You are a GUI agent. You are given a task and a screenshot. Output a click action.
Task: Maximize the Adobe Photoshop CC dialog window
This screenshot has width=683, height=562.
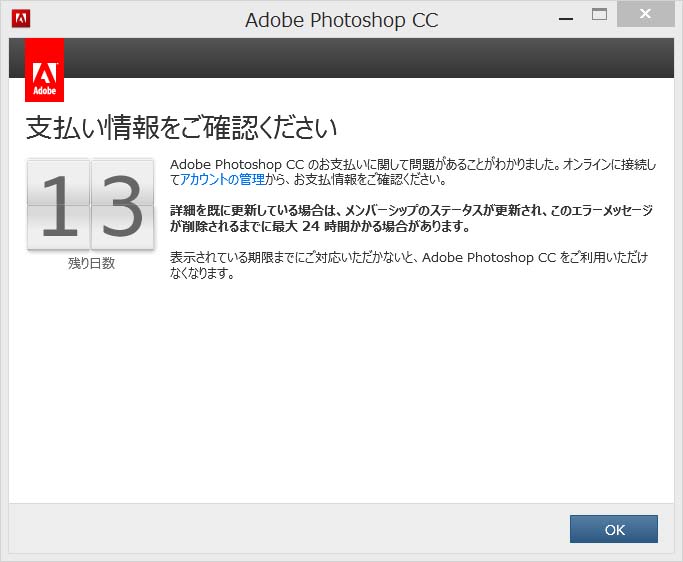[599, 15]
